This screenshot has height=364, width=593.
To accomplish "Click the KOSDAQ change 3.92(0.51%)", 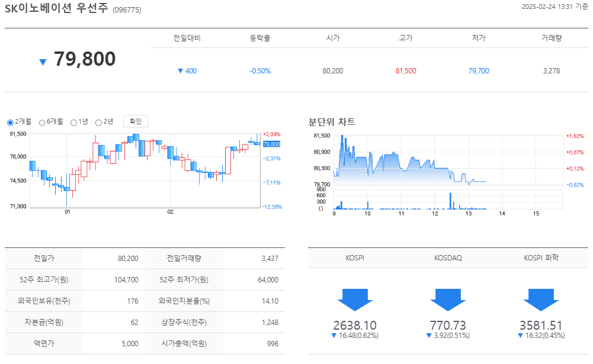I will point(452,336).
